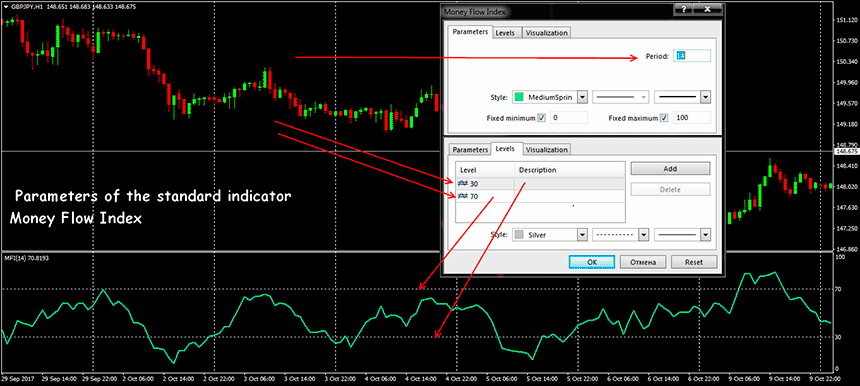This screenshot has height=386, width=860.
Task: Click time axis label 3 Oct 06:00
Action: [258, 379]
